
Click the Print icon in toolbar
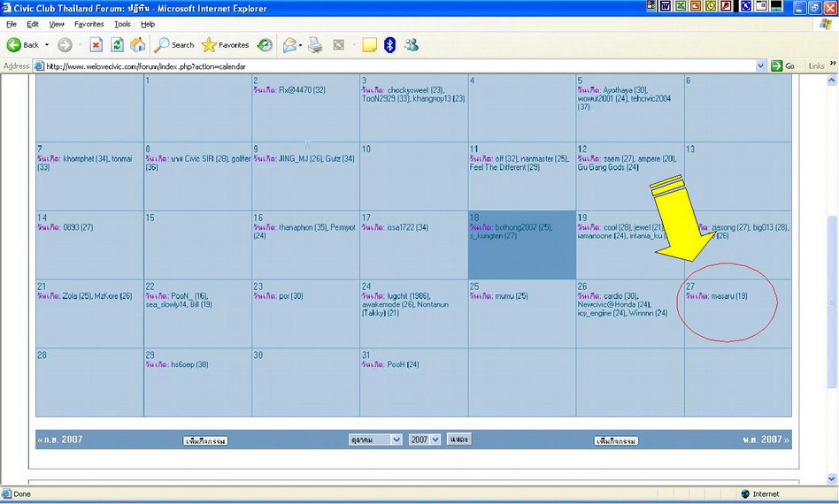pos(315,45)
